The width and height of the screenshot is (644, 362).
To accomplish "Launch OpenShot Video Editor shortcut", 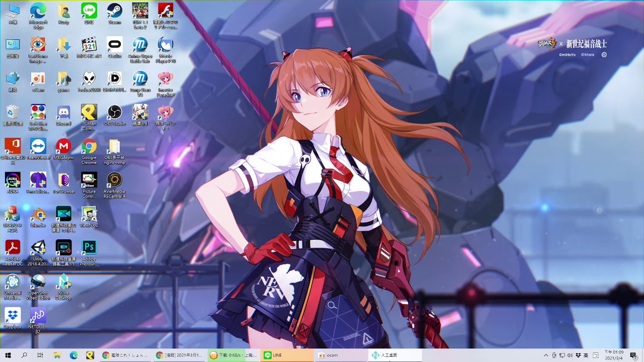I will (x=38, y=286).
